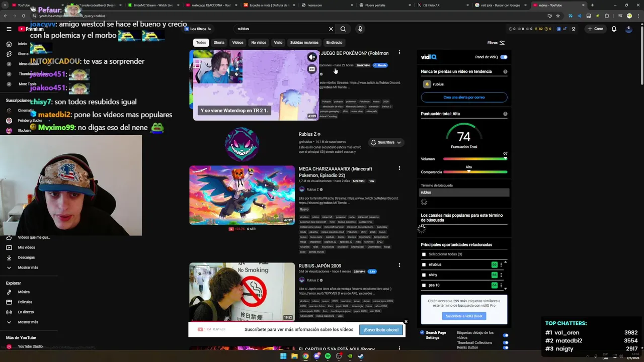644x362 pixels.
Task: Open three-dot menu for psa 10 keyword
Action: pos(501,285)
